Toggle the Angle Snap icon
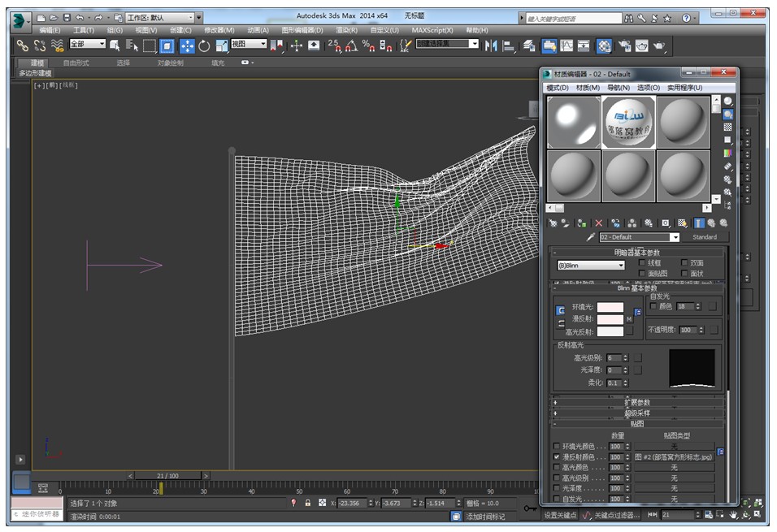Image resolution: width=777 pixels, height=532 pixels. pos(351,46)
